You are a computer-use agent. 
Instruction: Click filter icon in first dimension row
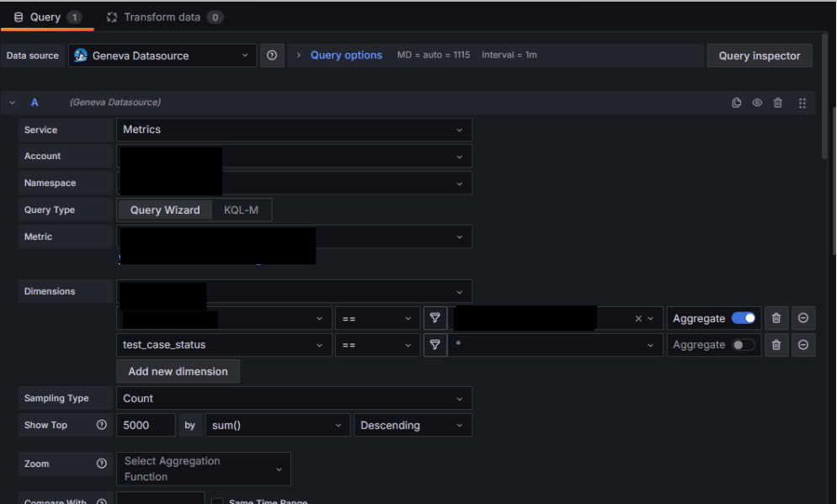click(435, 318)
